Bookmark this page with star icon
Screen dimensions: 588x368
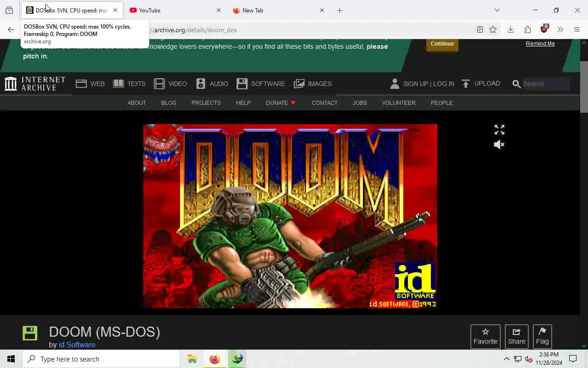[x=493, y=30]
